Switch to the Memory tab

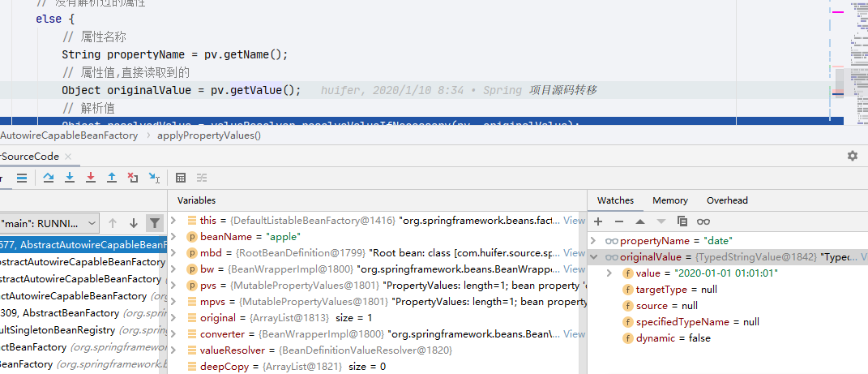click(669, 200)
